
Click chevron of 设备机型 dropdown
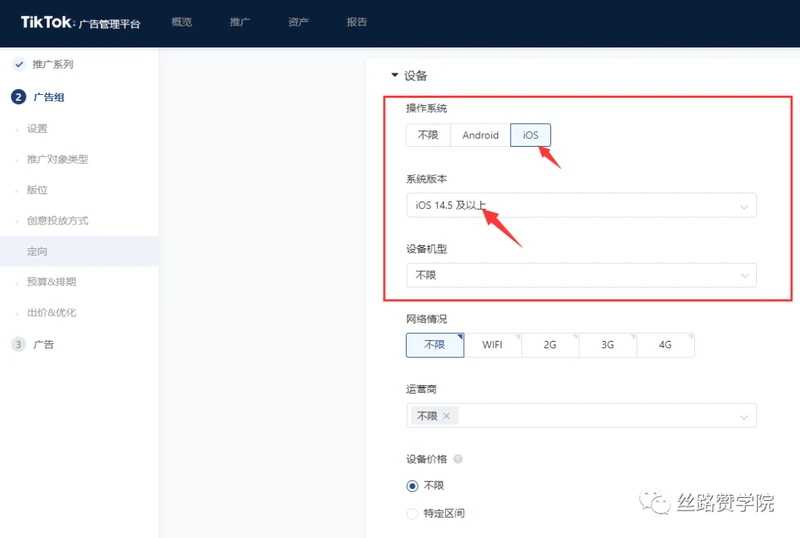point(744,276)
